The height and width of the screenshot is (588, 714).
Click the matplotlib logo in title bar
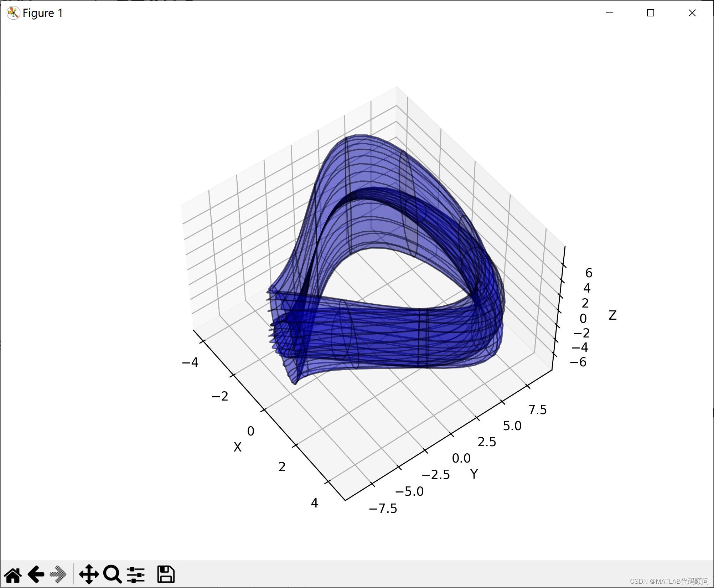point(13,13)
